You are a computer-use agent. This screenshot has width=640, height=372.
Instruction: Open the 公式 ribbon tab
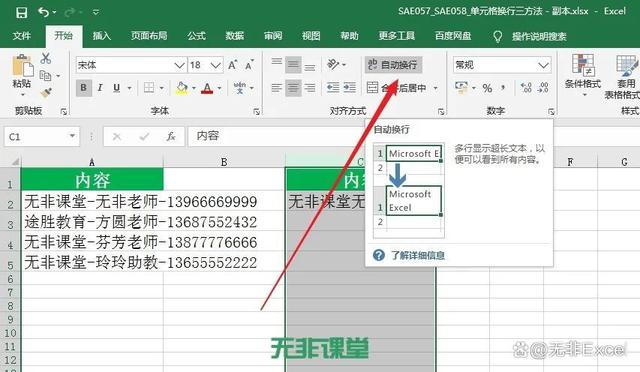(x=196, y=36)
